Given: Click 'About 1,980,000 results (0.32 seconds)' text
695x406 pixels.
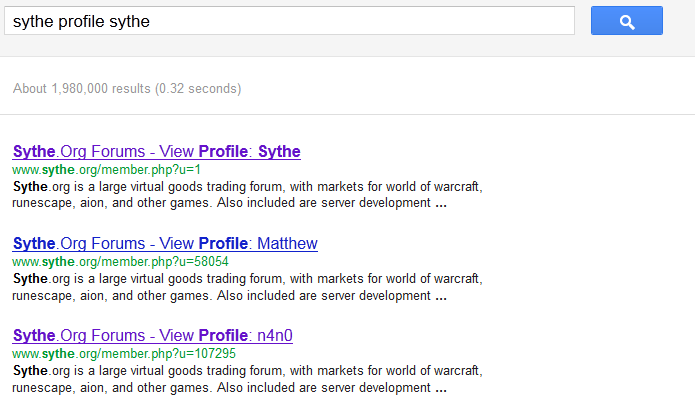Looking at the screenshot, I should click(x=127, y=89).
